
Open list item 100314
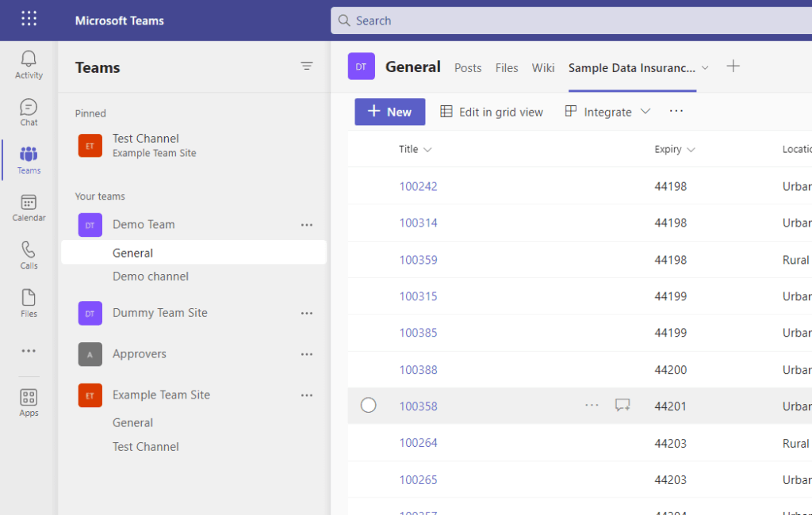coord(418,223)
